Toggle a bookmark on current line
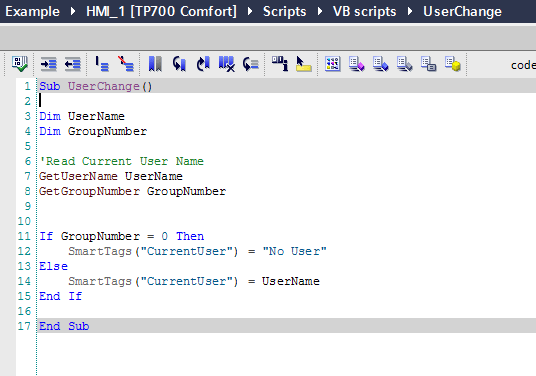 coord(155,64)
